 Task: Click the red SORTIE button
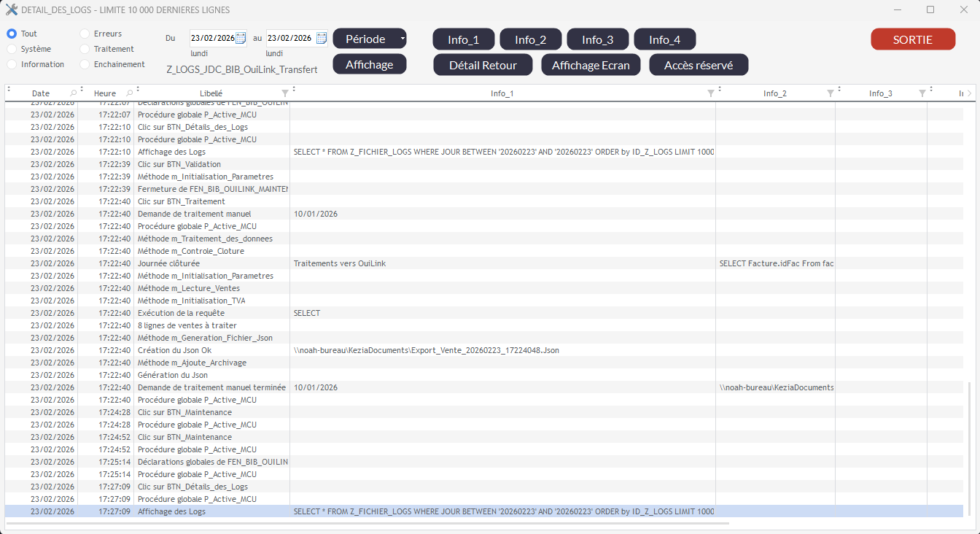(913, 39)
